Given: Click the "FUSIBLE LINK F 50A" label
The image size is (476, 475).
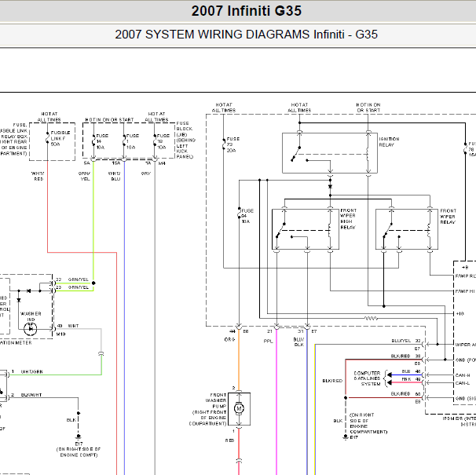Looking at the screenshot, I should coord(60,138).
